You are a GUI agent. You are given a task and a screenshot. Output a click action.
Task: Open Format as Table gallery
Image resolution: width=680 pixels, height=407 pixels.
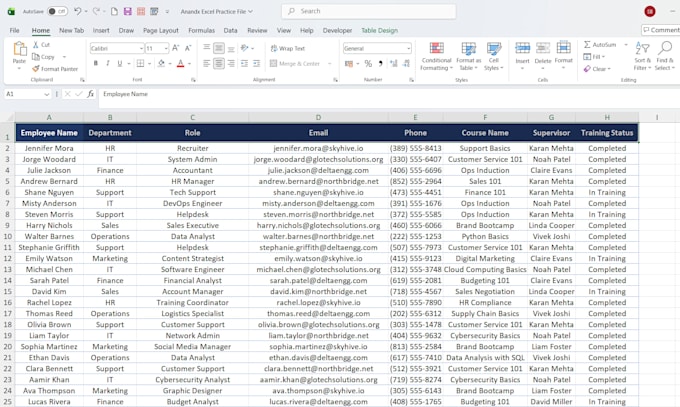coord(469,56)
